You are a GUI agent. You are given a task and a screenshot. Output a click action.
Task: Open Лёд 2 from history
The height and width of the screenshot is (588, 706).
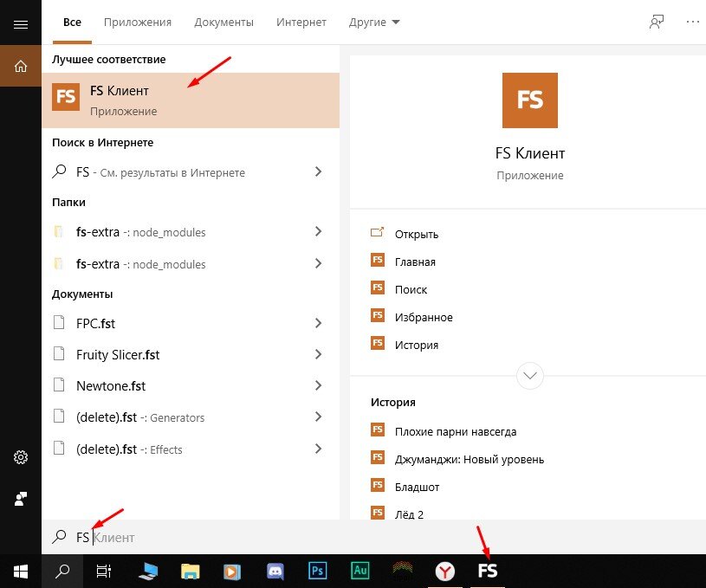click(409, 514)
